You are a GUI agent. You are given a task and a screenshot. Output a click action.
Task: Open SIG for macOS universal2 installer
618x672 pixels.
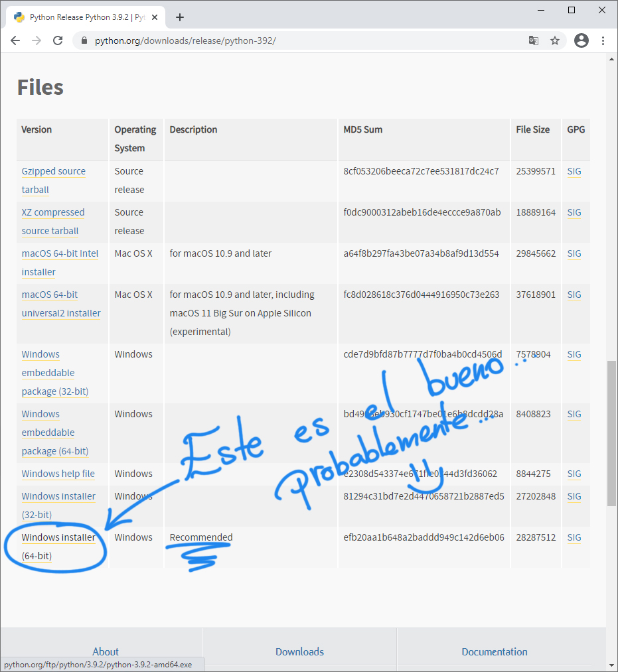point(574,295)
